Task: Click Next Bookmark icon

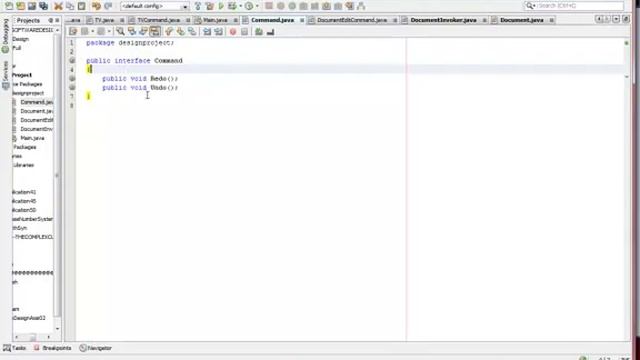Action: point(180,32)
